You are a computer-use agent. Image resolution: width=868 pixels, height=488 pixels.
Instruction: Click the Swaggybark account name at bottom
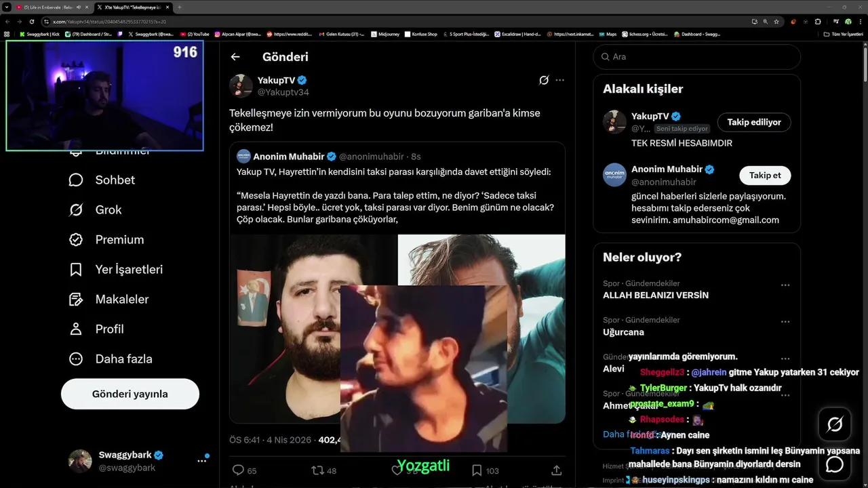point(125,455)
